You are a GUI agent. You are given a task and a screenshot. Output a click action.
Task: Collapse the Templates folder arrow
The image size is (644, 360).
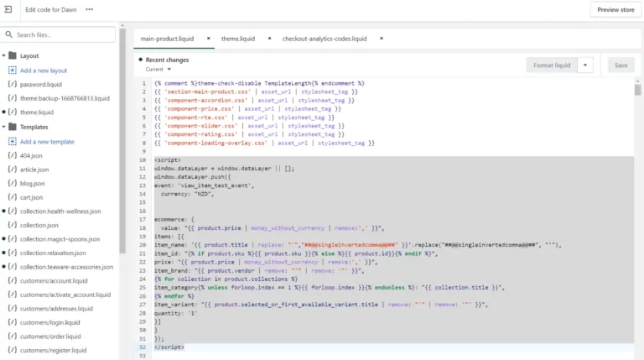3,127
